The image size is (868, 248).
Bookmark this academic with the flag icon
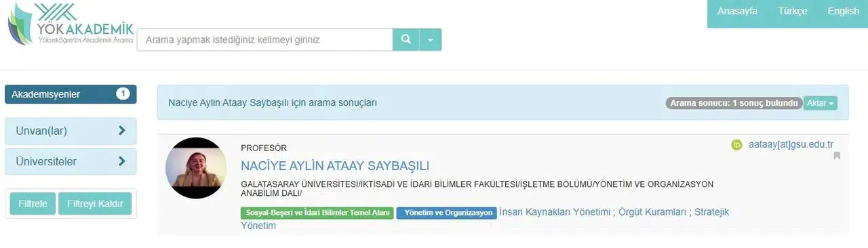point(837,156)
